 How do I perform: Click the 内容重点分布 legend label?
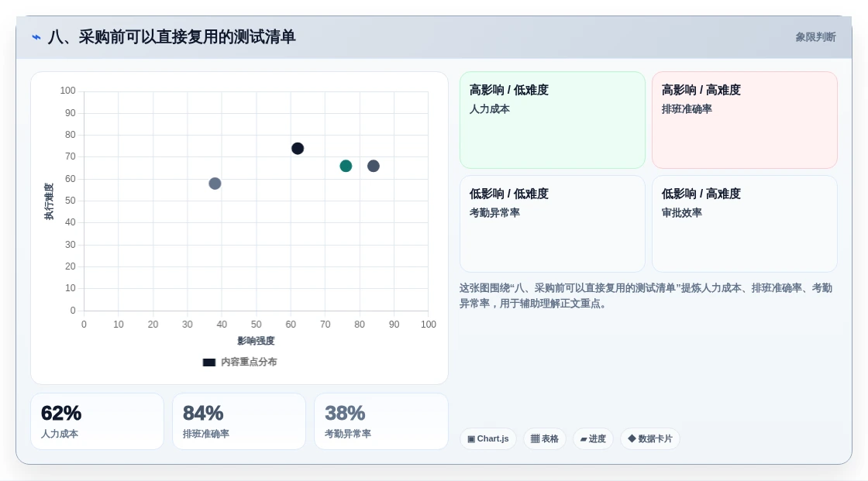249,362
